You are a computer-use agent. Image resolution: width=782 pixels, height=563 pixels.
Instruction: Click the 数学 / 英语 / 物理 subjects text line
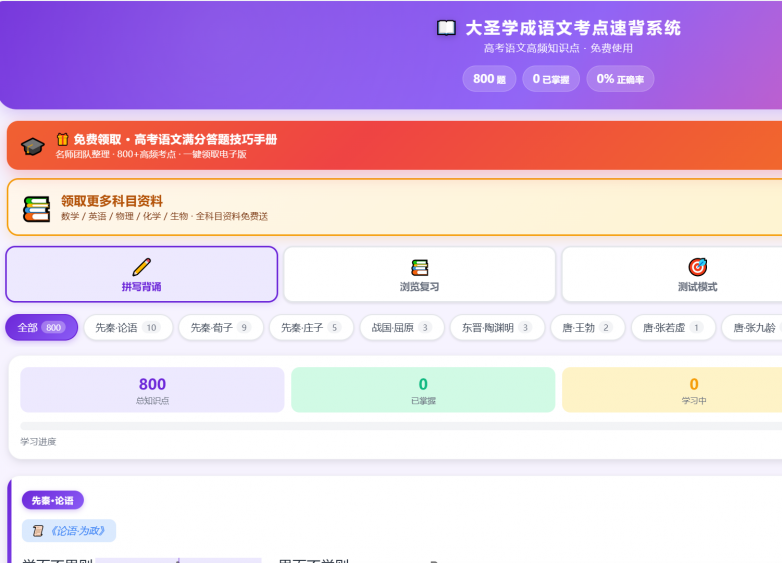[x=165, y=216]
